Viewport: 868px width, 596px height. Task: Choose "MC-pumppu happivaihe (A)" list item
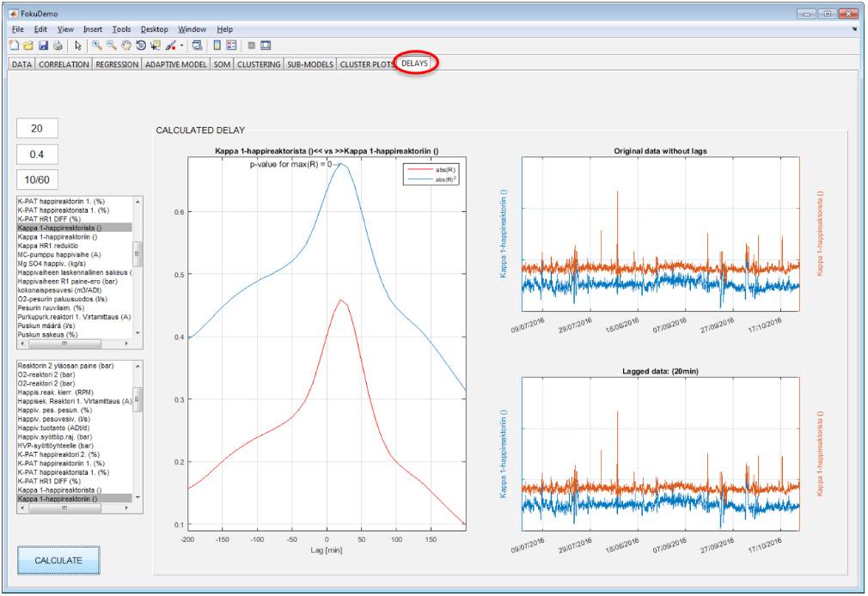[75, 254]
